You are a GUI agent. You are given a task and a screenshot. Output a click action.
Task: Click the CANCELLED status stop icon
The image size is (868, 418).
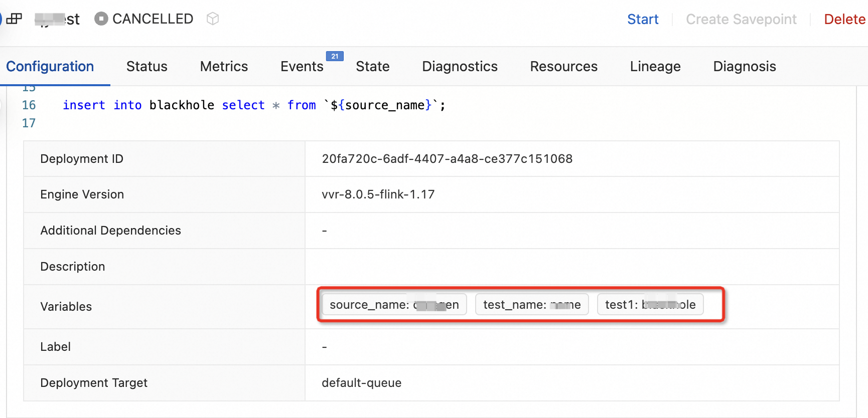(x=101, y=19)
